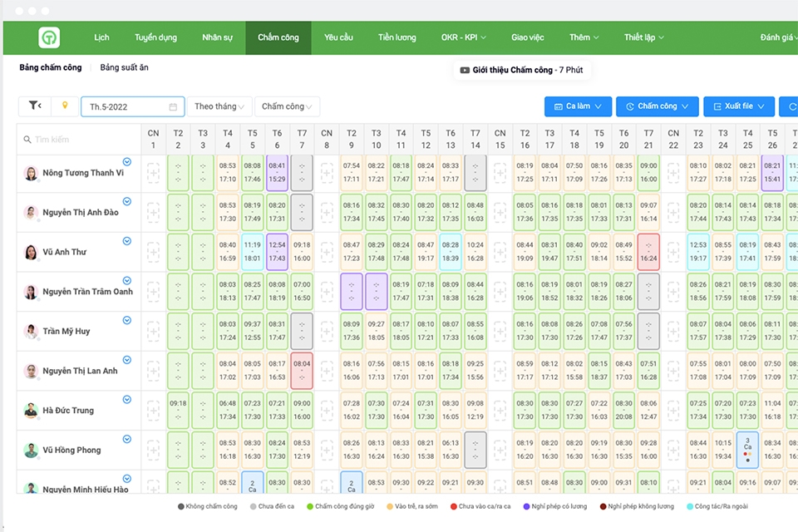Click Nghỉ phép có lương purple legend dot
Screen dimensions: 798x532
[527, 506]
